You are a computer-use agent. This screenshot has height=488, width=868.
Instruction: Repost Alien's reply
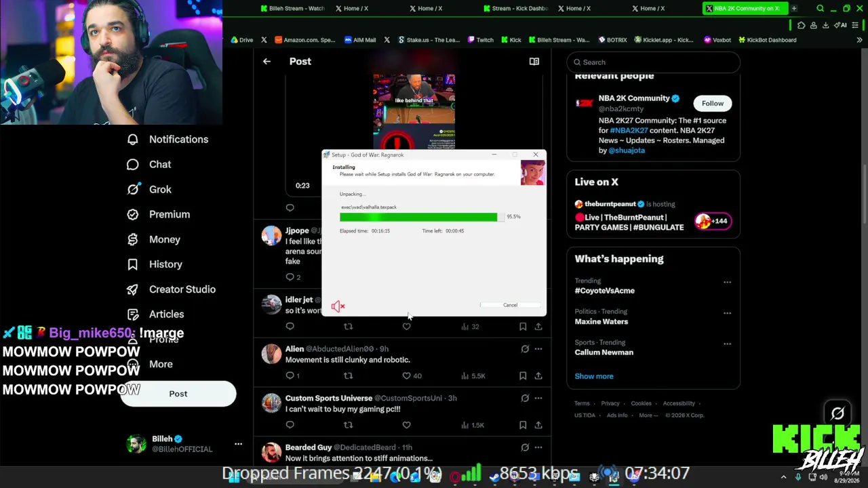tap(348, 375)
